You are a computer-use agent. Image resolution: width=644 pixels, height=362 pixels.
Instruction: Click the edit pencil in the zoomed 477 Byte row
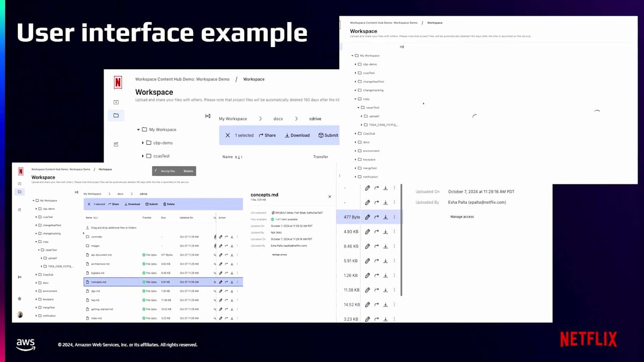click(x=368, y=217)
